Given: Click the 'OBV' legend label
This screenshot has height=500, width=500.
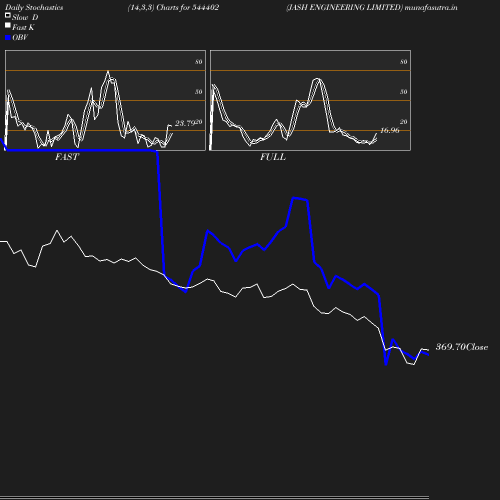Looking at the screenshot, I should point(20,38).
